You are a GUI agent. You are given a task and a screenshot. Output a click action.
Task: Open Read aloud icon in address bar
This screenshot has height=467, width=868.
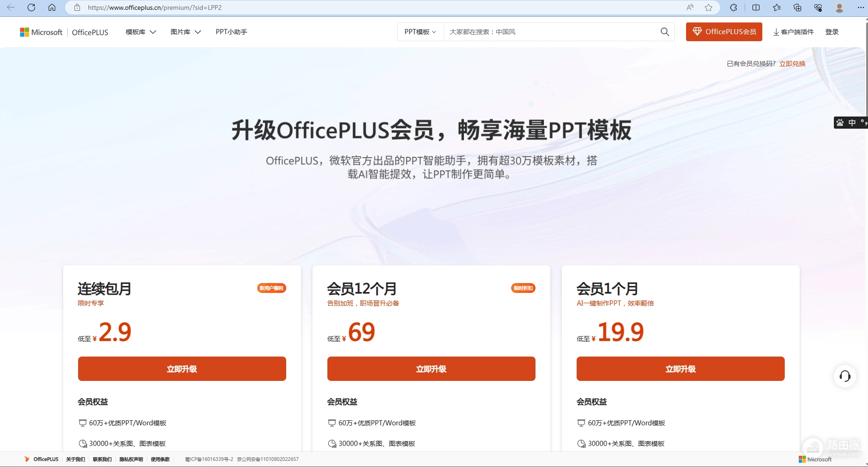[690, 7]
